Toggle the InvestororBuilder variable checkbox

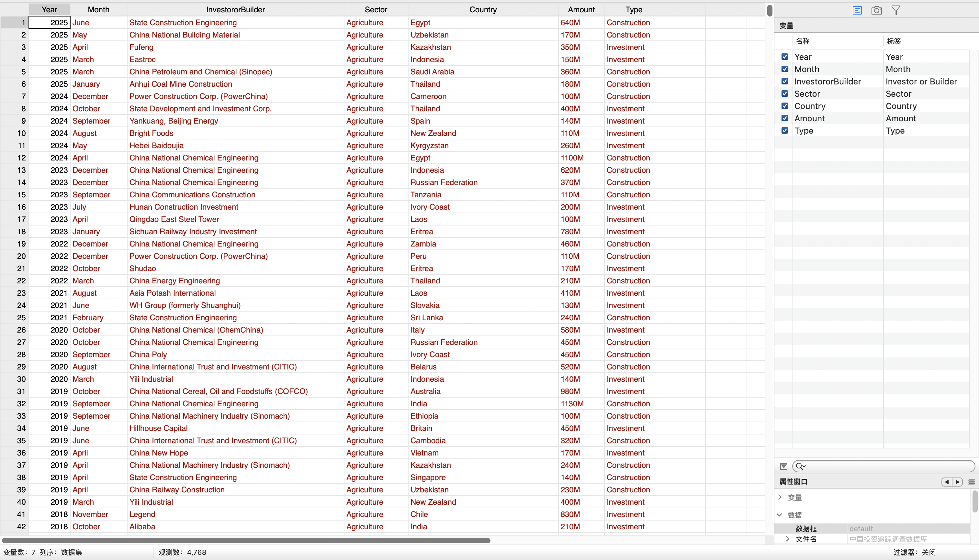[x=785, y=82]
